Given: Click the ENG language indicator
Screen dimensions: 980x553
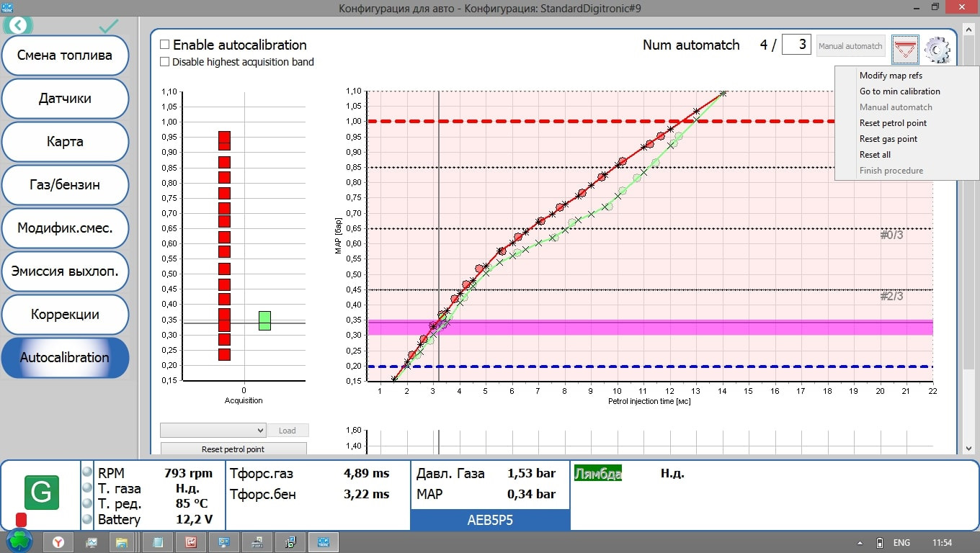Looking at the screenshot, I should tap(901, 543).
